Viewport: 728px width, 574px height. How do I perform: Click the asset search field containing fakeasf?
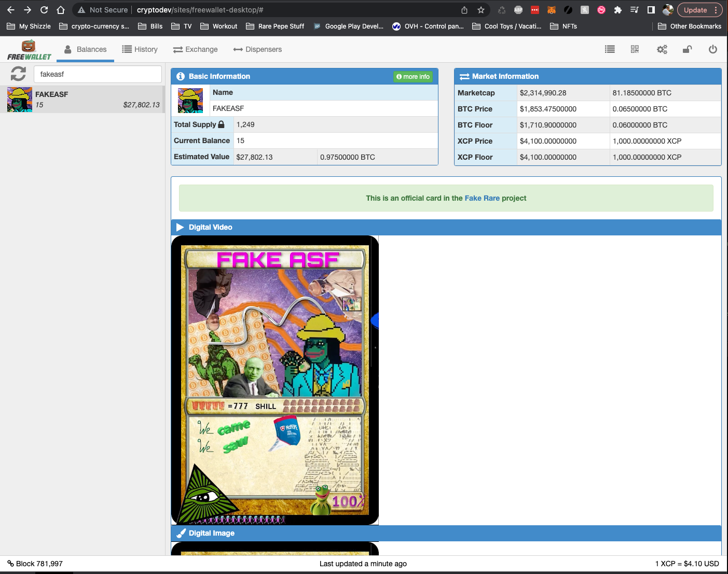98,74
